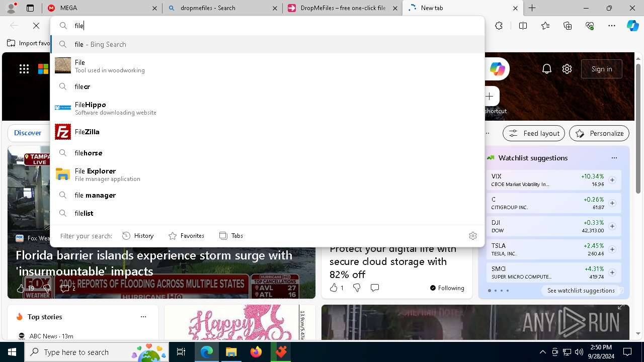This screenshot has width=644, height=362.
Task: Select the File Explorer suggestion
Action: (267, 174)
